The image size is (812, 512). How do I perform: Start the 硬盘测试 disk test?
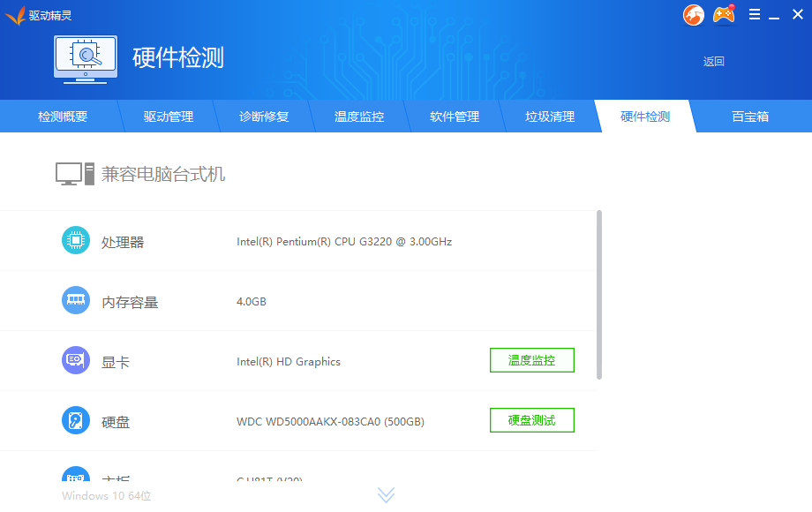[x=531, y=420]
